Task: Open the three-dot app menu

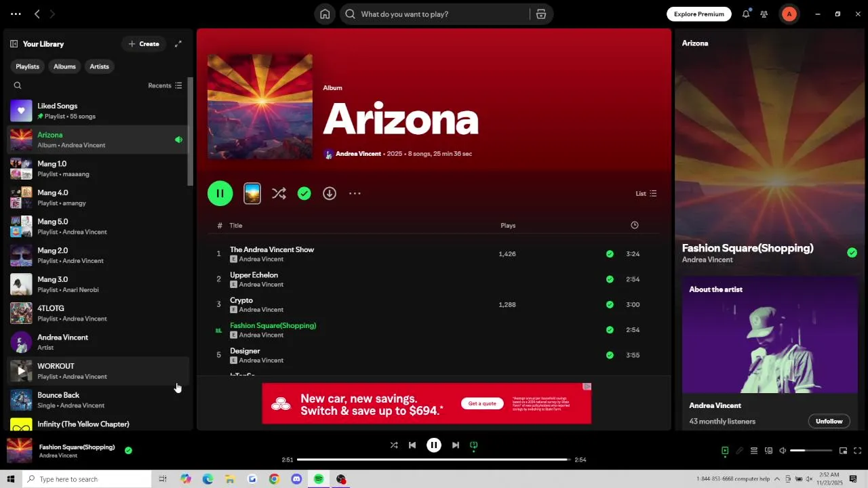Action: pyautogui.click(x=16, y=14)
